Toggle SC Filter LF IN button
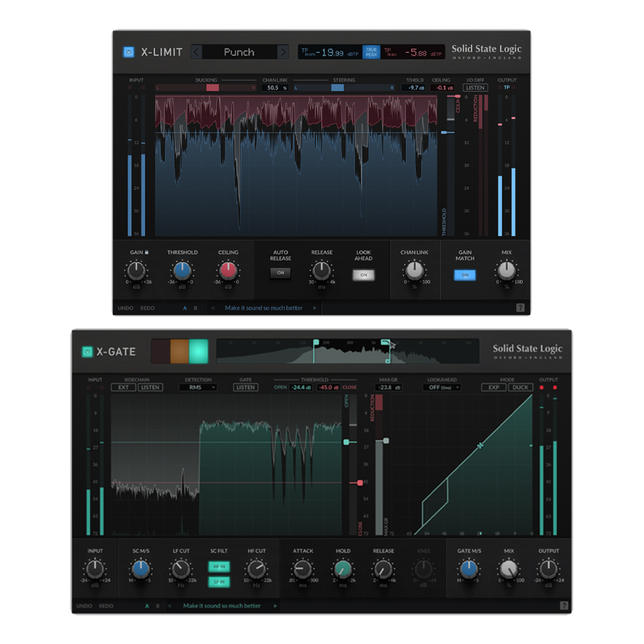 219,582
